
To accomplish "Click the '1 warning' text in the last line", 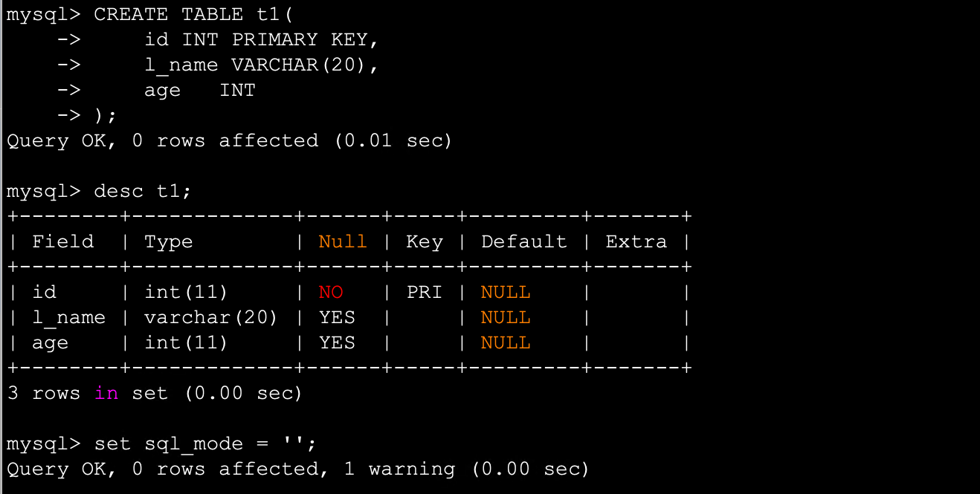I will 411,469.
